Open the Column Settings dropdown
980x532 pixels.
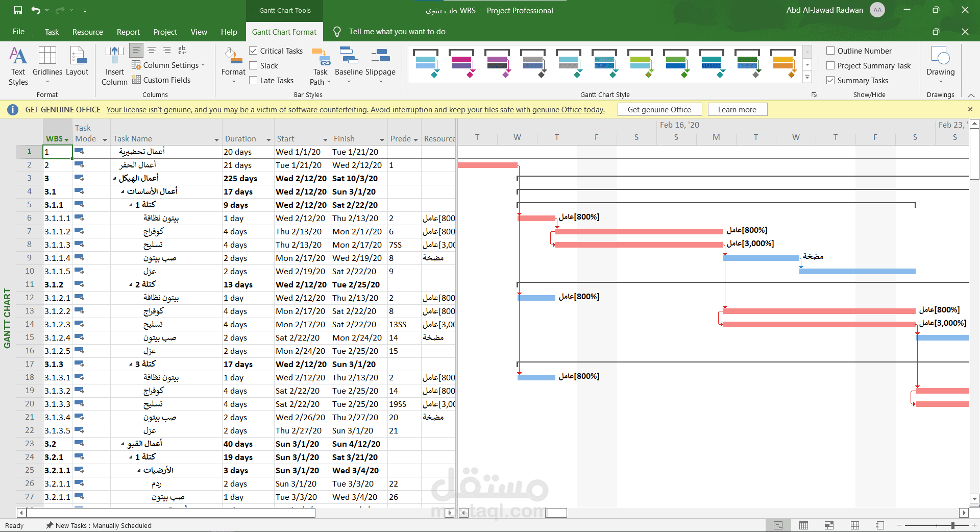[x=169, y=65]
